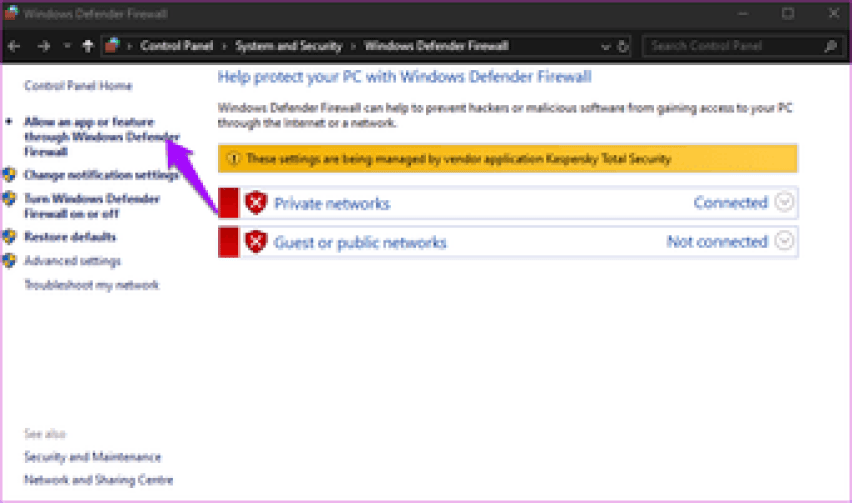The width and height of the screenshot is (852, 503).
Task: Open Allow an app or feature through firewall
Action: click(98, 137)
